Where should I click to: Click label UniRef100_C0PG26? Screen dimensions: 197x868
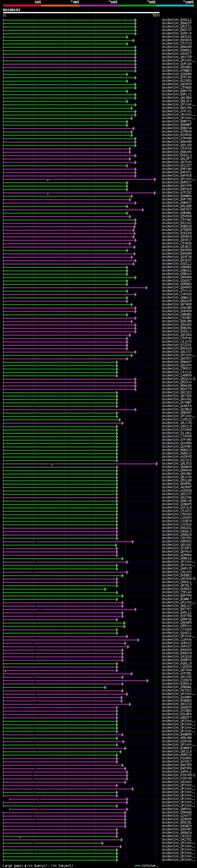pyautogui.click(x=177, y=294)
